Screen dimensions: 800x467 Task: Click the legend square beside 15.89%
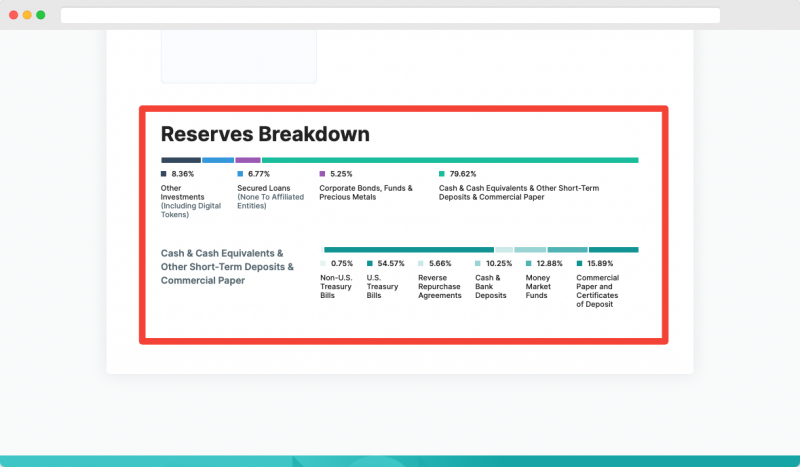[x=580, y=264]
